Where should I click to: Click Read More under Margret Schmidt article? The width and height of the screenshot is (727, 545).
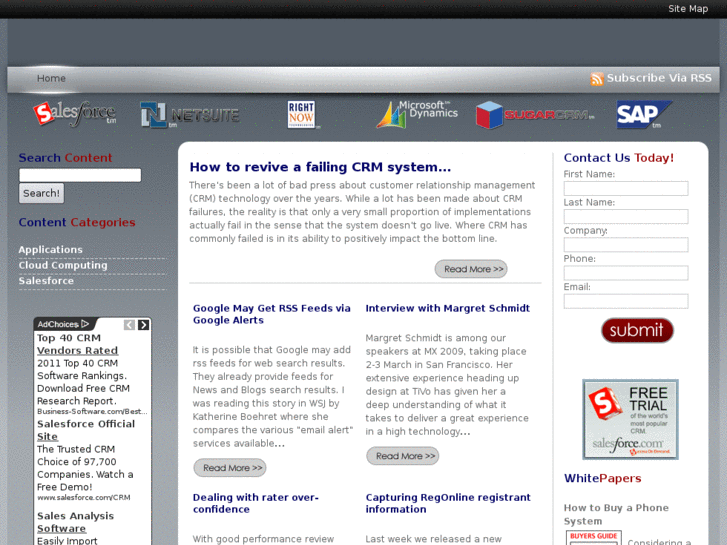point(402,456)
